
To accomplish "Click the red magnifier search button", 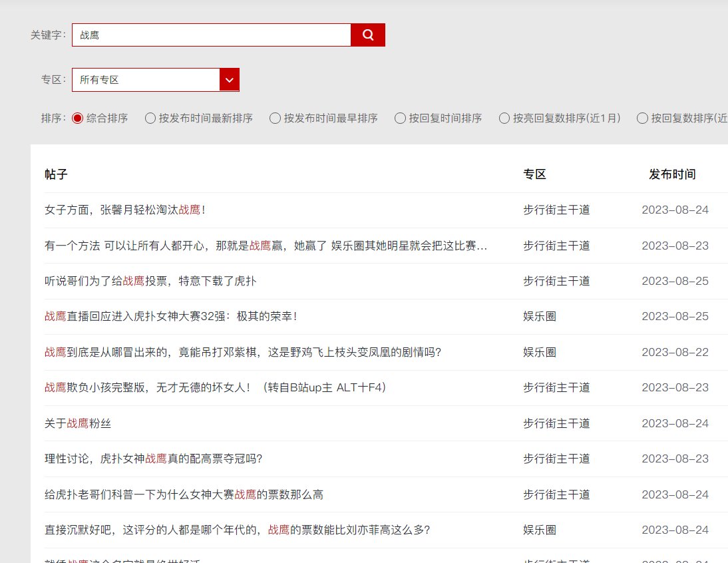I will pos(368,35).
